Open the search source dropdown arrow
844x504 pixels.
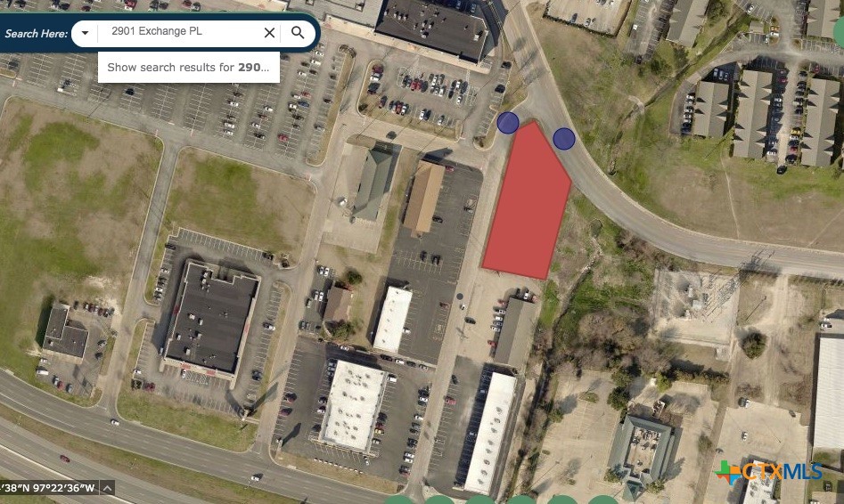pyautogui.click(x=85, y=33)
